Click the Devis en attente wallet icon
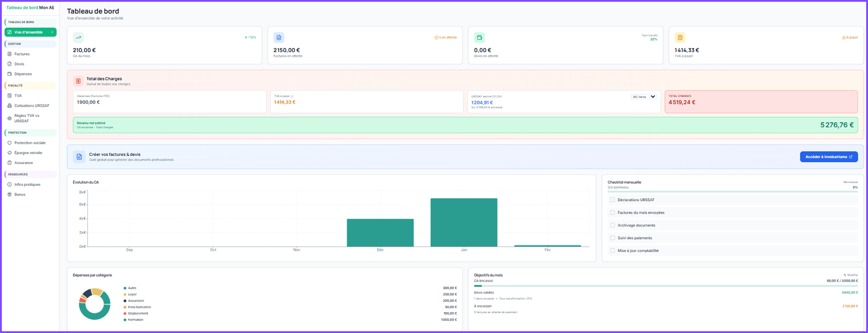 point(479,38)
